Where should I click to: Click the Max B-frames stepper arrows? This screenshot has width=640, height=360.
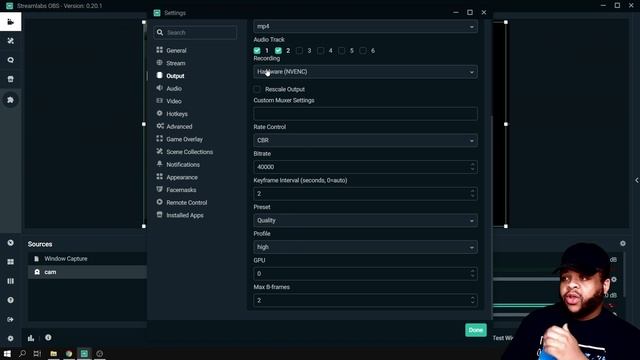[472, 300]
